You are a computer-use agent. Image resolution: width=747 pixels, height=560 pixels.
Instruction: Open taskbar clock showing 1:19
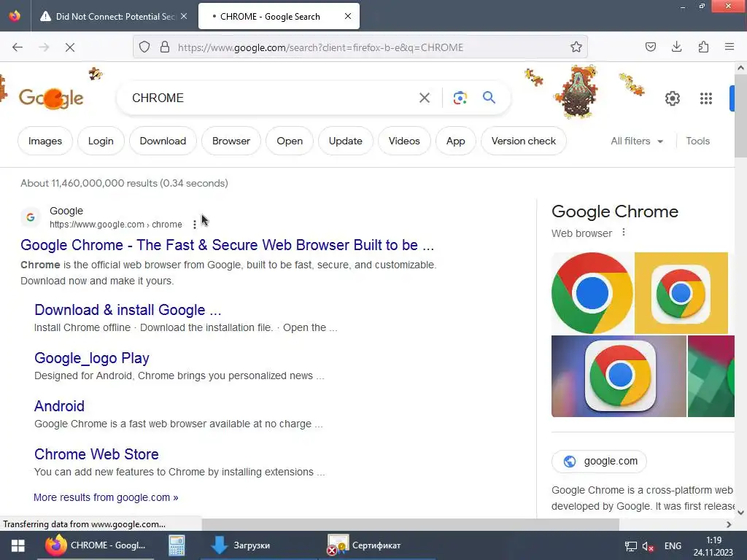713,546
